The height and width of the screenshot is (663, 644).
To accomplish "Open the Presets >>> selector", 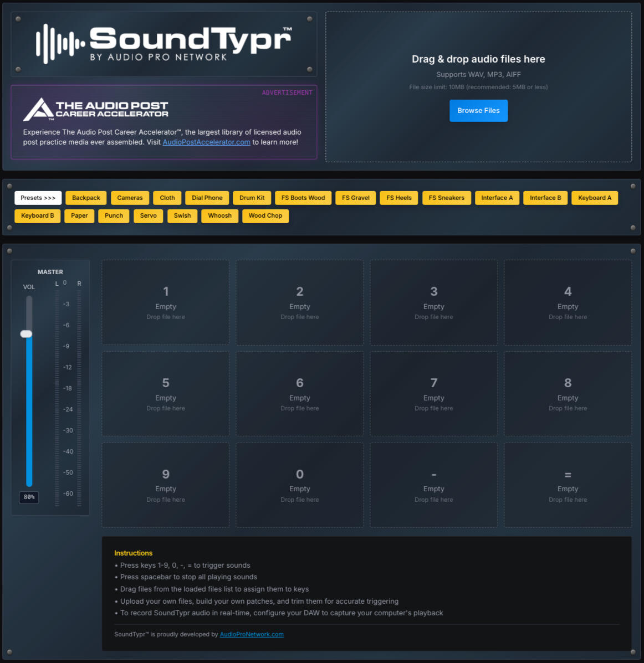I will coord(38,198).
